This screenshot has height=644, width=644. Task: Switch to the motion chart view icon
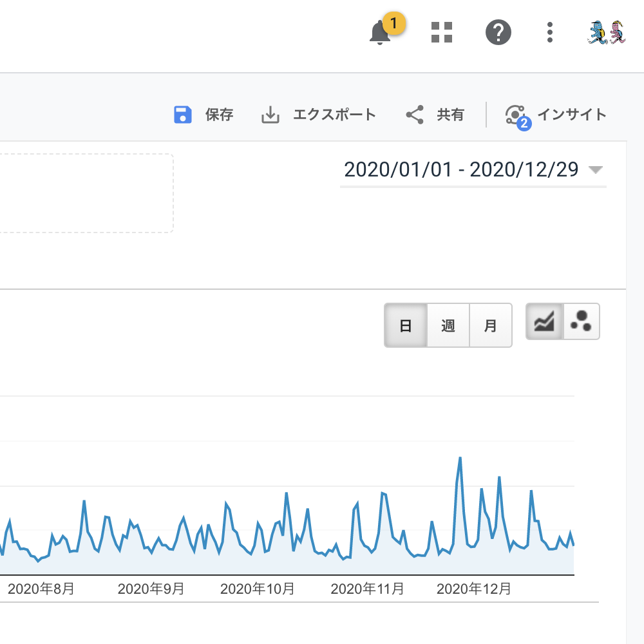(582, 321)
